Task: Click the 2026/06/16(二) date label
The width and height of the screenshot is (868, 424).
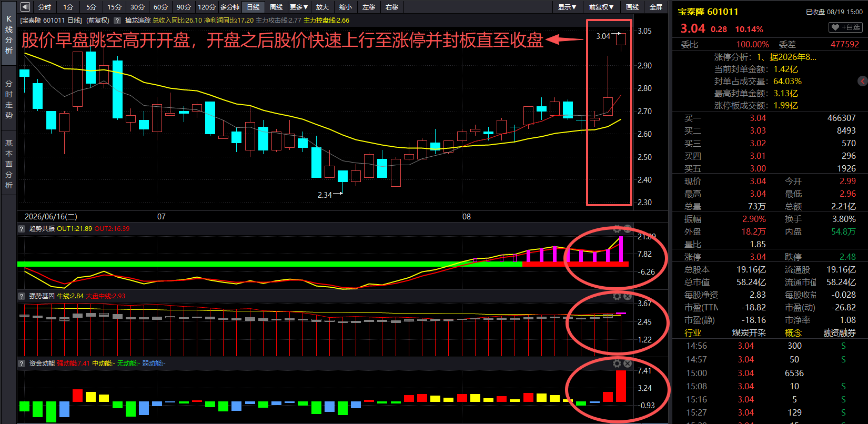Action: click(51, 217)
